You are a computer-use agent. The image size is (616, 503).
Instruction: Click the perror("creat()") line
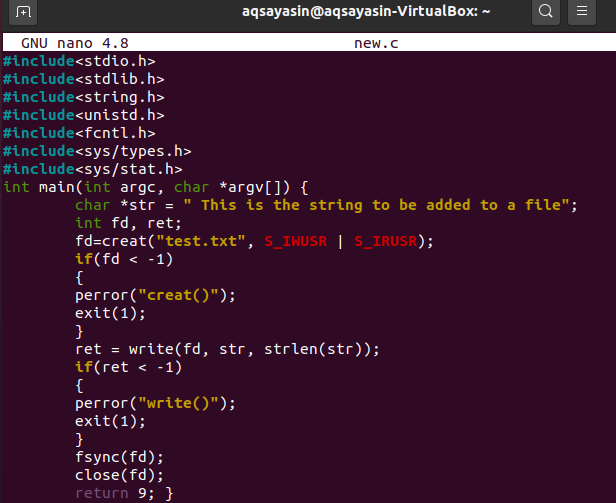point(156,296)
